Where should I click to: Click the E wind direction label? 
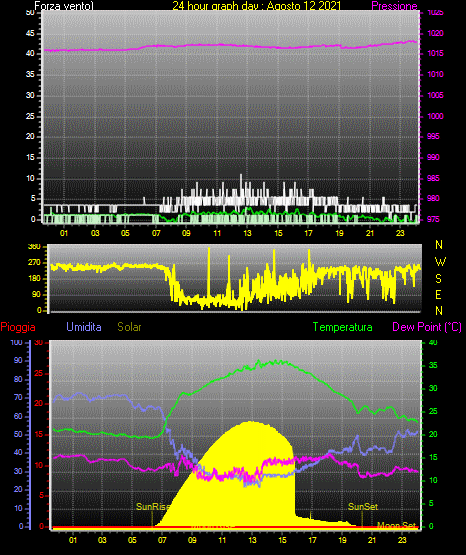(438, 294)
